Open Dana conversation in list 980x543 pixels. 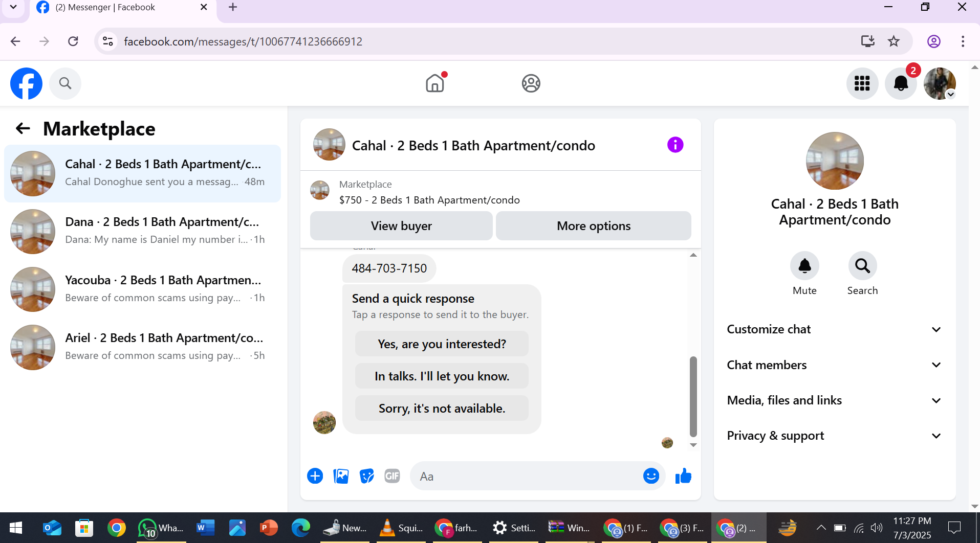[142, 231]
